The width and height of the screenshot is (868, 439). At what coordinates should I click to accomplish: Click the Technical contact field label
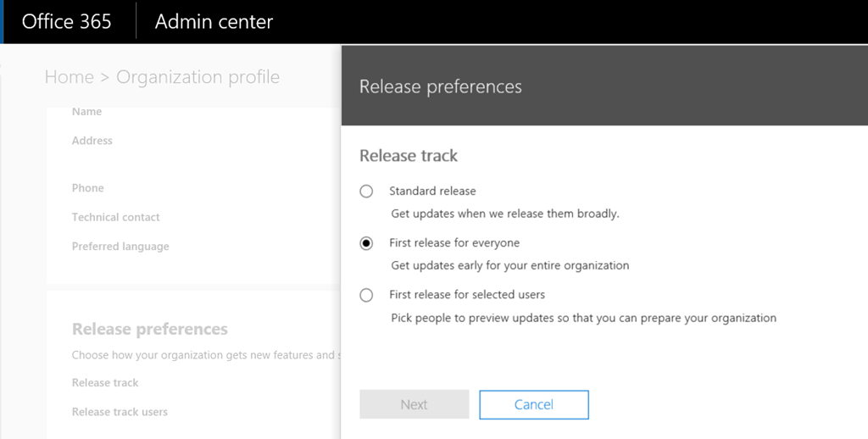115,217
